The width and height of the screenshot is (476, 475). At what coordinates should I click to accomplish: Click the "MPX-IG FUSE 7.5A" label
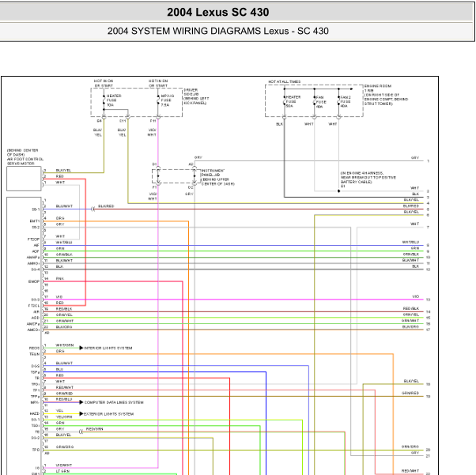[x=168, y=100]
